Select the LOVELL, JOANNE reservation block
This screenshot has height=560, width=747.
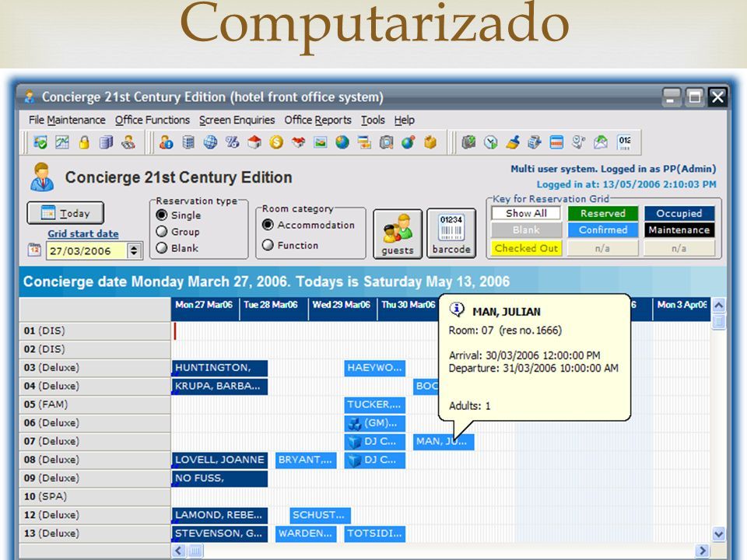[x=219, y=460]
